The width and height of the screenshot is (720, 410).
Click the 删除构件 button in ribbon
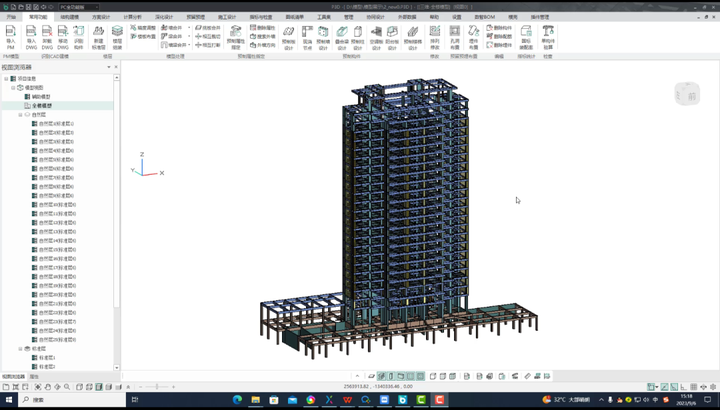(501, 28)
